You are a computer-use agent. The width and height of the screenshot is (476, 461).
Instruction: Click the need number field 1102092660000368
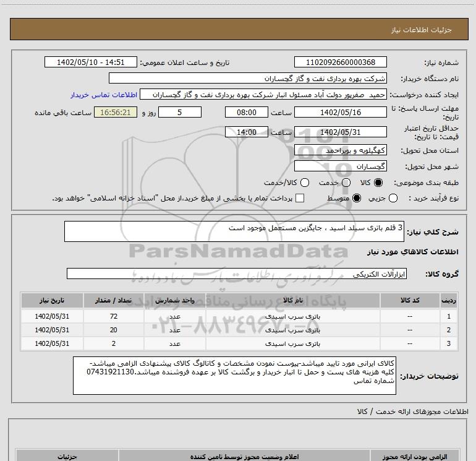click(340, 62)
